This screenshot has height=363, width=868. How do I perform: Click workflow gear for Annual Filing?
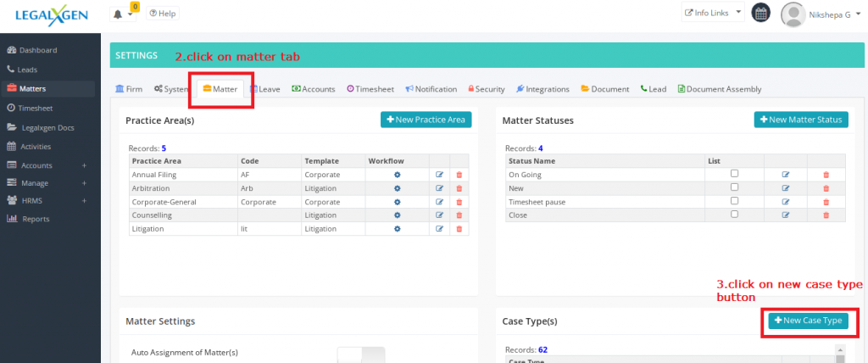click(397, 175)
